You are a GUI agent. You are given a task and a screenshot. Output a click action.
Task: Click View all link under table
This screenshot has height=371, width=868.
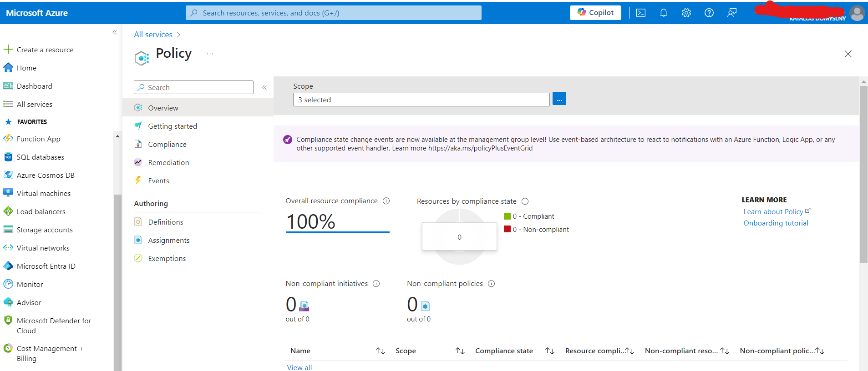[299, 367]
